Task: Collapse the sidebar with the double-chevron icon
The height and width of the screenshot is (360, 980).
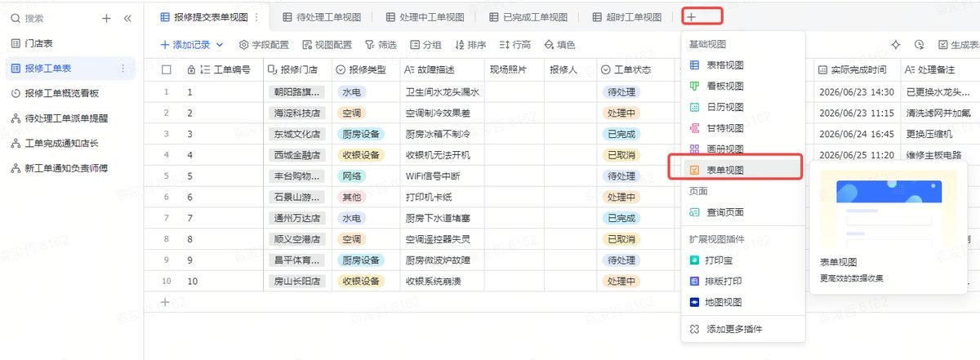Action: (x=127, y=18)
